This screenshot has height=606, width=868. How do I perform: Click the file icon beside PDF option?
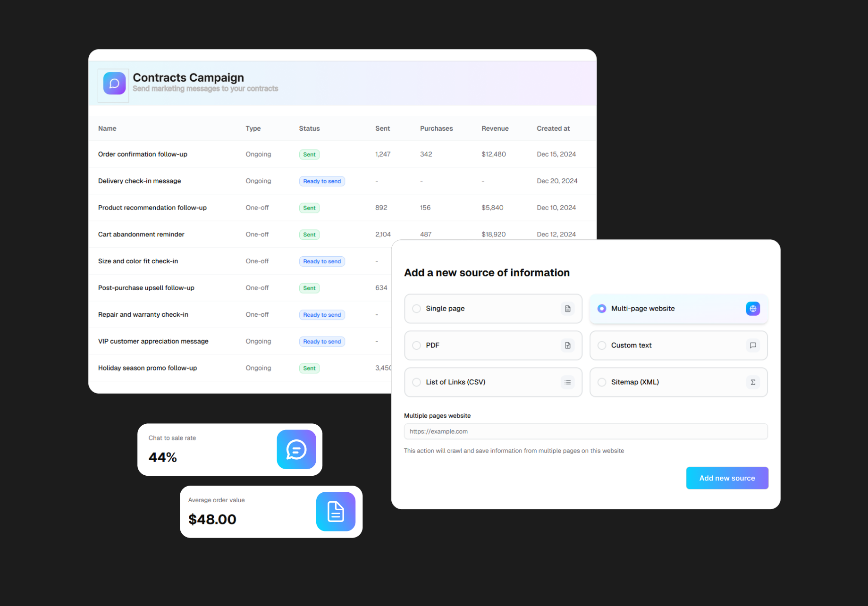(x=567, y=345)
